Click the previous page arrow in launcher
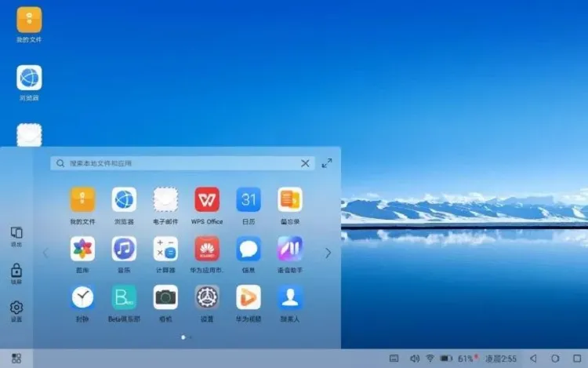The image size is (588, 368). click(45, 253)
